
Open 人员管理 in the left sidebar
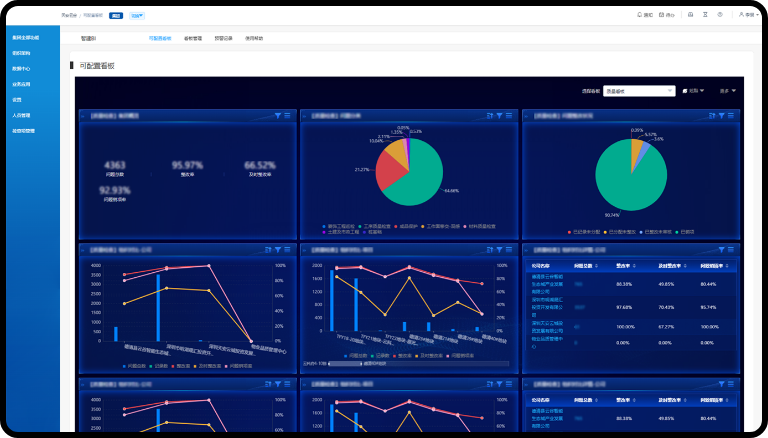pos(21,116)
